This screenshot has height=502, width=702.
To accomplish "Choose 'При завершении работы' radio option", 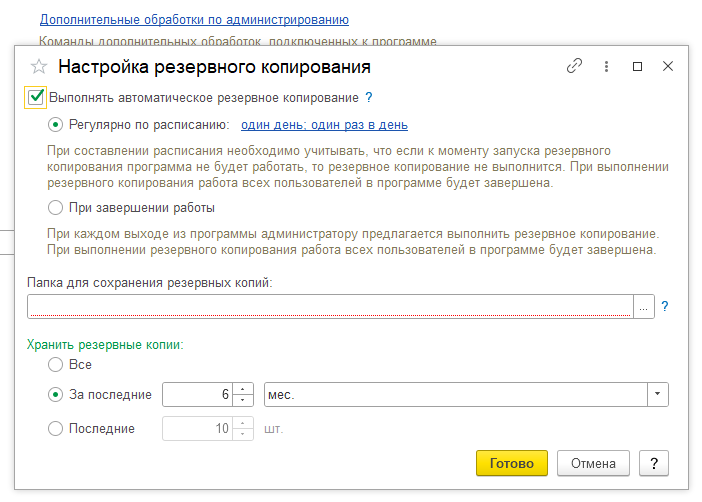I will click(56, 208).
